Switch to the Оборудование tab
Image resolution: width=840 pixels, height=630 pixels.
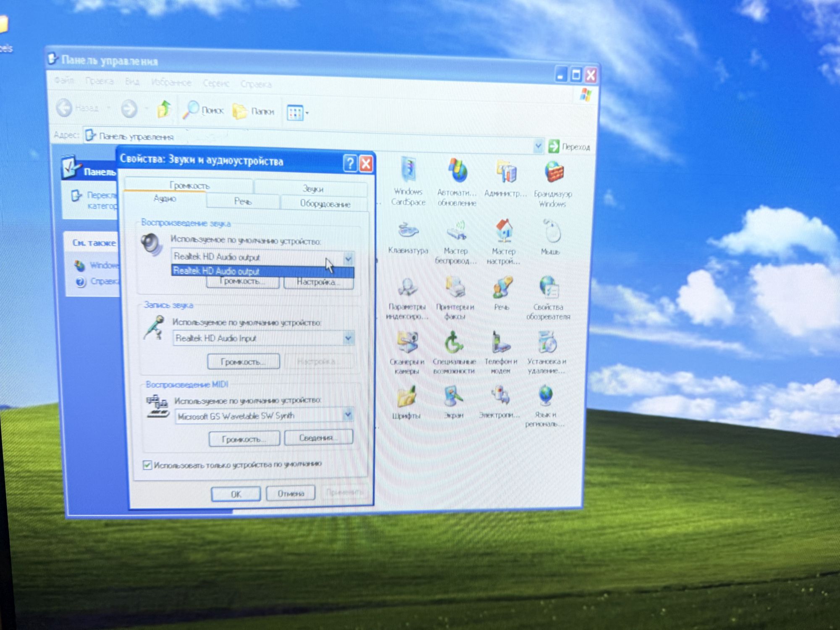pos(325,204)
